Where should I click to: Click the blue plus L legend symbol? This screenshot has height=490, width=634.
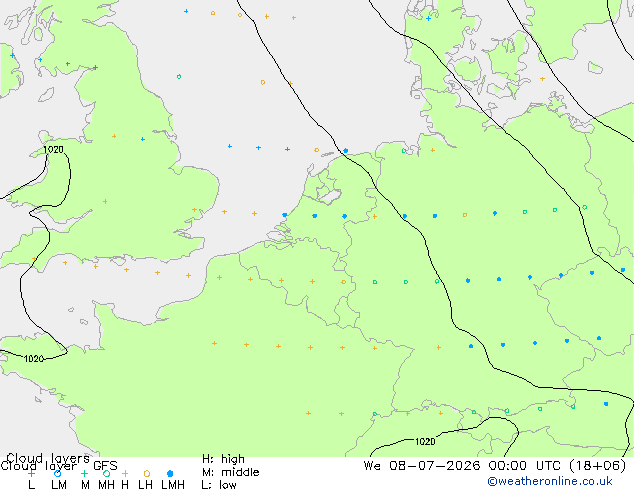[x=31, y=473]
